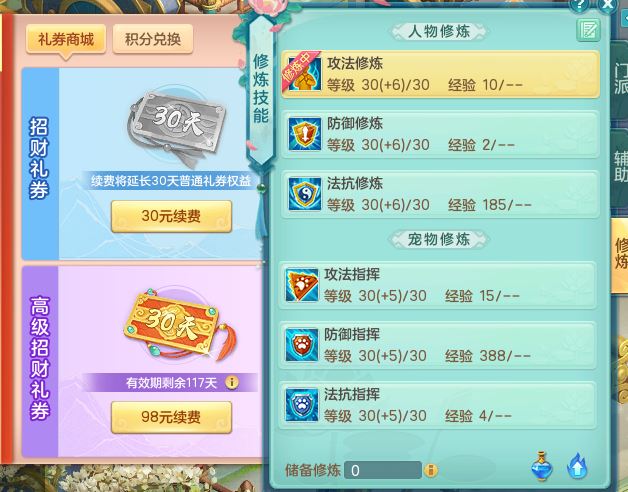Viewport: 628px width, 492px height.
Task: Select the 防御修炼 shield icon
Action: pyautogui.click(x=305, y=134)
